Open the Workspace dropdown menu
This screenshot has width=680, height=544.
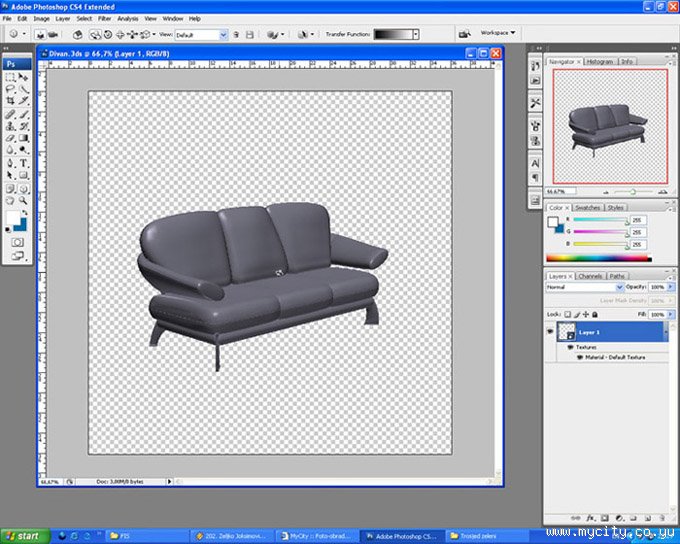tap(498, 32)
